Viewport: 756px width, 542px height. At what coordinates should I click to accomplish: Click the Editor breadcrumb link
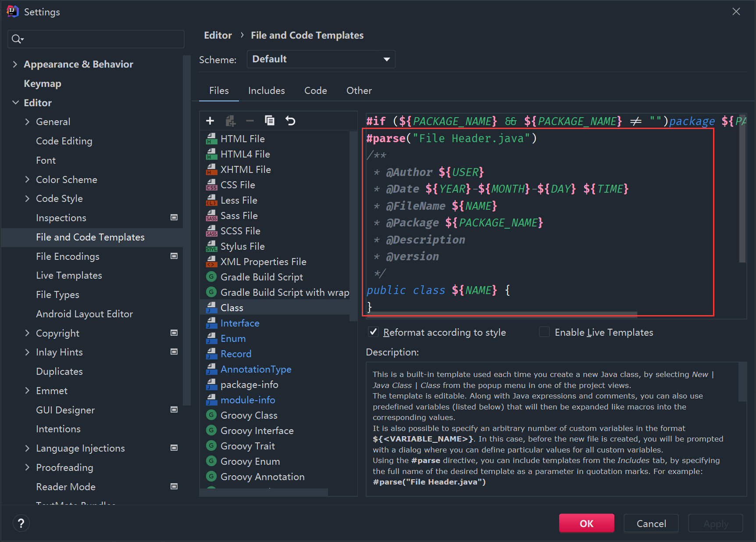click(x=218, y=35)
